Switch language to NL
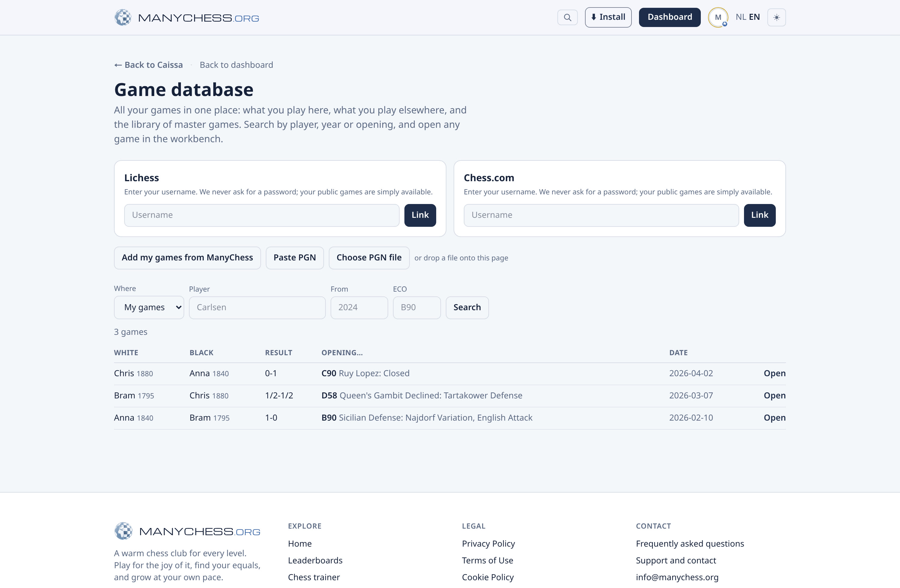The width and height of the screenshot is (900, 588). pos(740,17)
